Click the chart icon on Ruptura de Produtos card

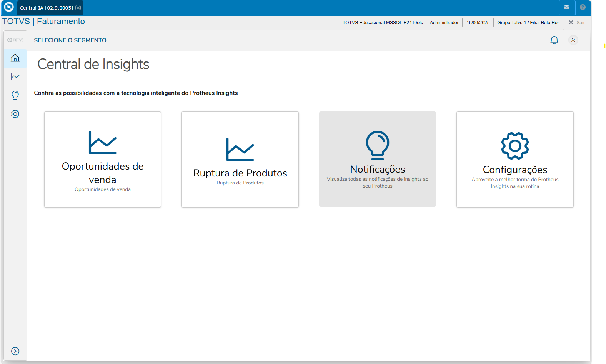click(x=240, y=149)
